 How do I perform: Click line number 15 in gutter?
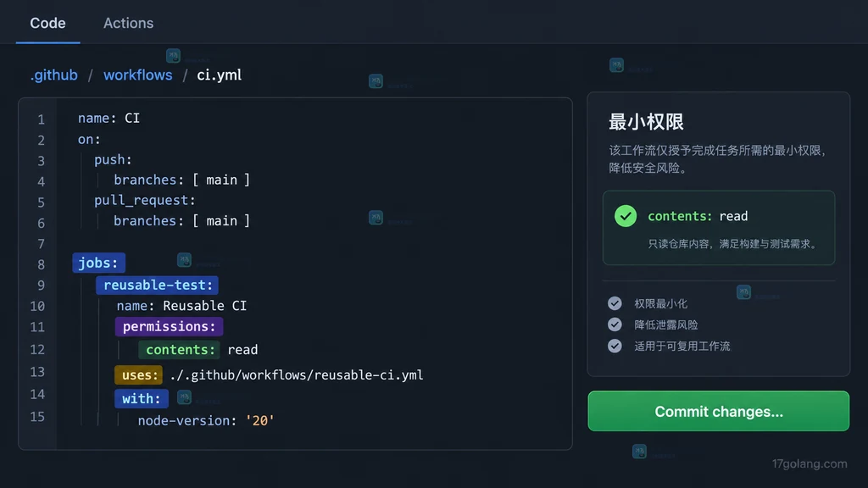pyautogui.click(x=37, y=417)
